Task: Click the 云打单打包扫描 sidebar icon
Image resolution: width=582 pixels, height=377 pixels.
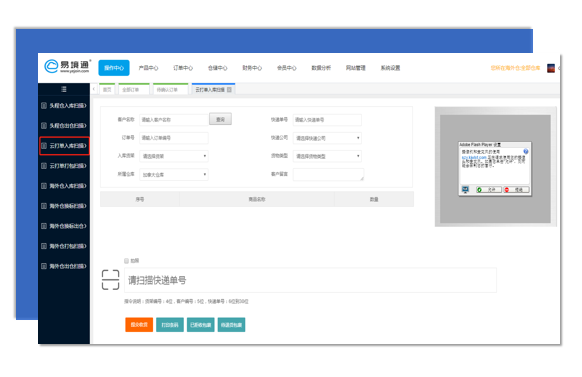Action: pyautogui.click(x=44, y=166)
